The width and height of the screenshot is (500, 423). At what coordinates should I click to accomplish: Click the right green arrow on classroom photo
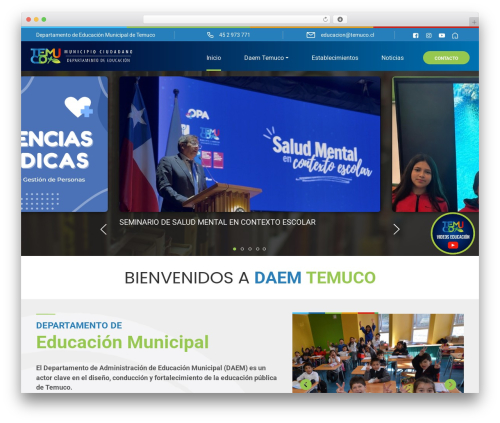[x=450, y=384]
